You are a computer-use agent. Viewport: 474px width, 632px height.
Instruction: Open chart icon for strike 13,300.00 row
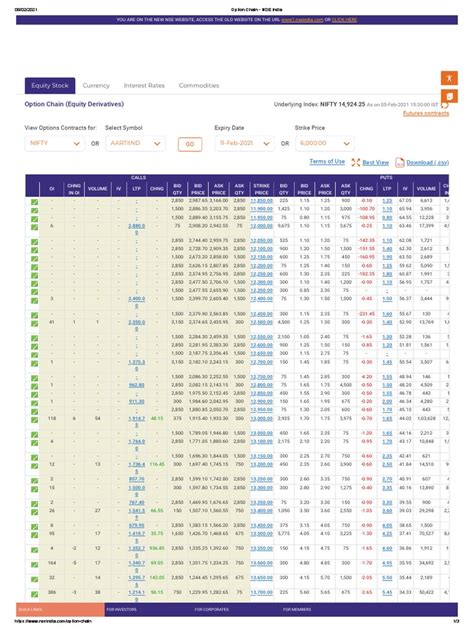(x=35, y=489)
